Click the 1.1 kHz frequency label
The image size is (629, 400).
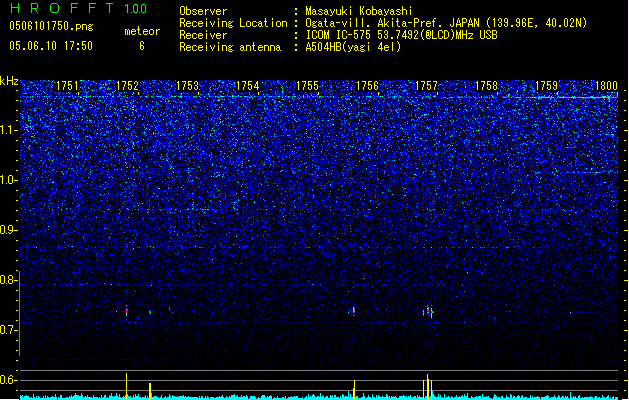[x=8, y=130]
